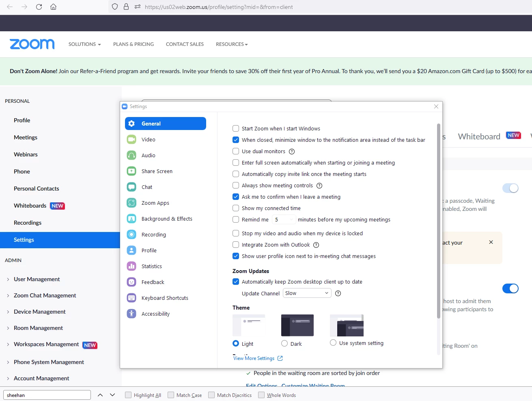Expand the SOLUTIONS menu
Viewport: 532px width, 401px height.
point(84,44)
